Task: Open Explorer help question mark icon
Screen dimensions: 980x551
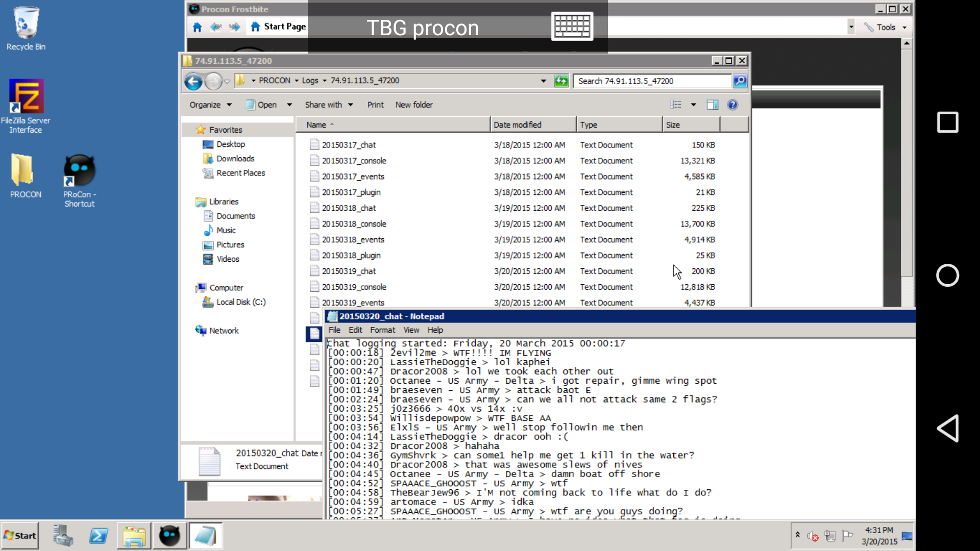Action: tap(732, 105)
